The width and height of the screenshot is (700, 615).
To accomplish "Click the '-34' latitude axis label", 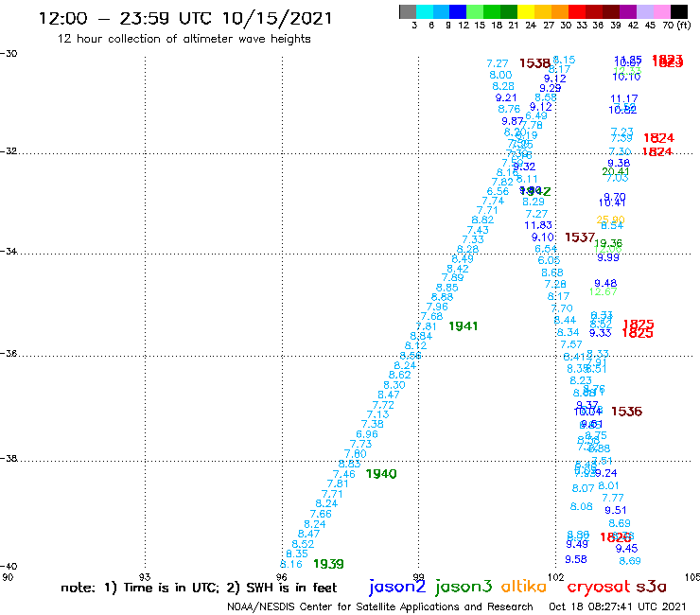I will (8, 251).
